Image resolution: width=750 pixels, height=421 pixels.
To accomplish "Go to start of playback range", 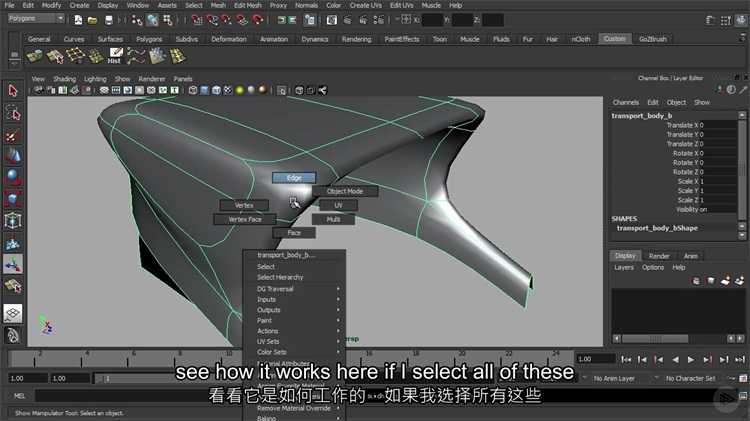I will [626, 359].
